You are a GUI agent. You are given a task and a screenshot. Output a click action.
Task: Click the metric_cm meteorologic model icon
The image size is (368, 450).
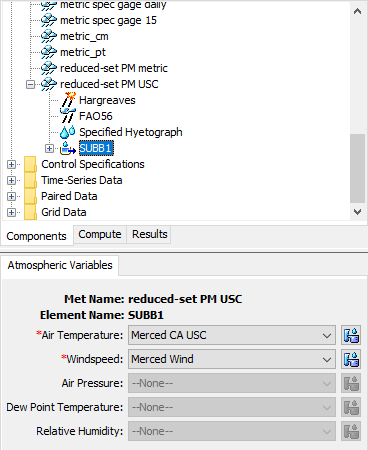click(49, 36)
